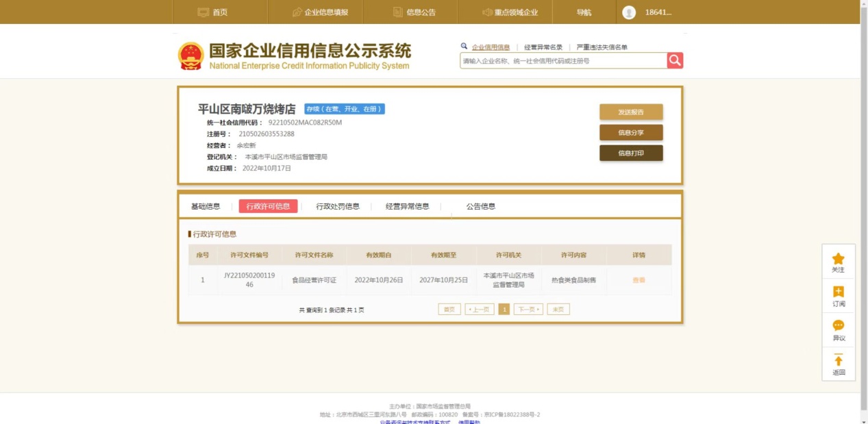The image size is (868, 424).
Task: Click page number 1
Action: point(504,310)
